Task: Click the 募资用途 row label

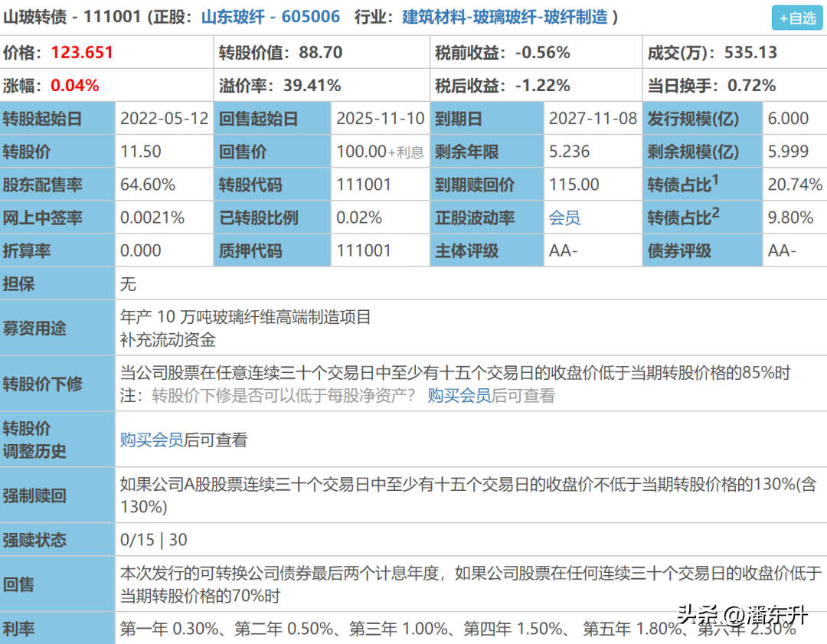Action: (57, 328)
